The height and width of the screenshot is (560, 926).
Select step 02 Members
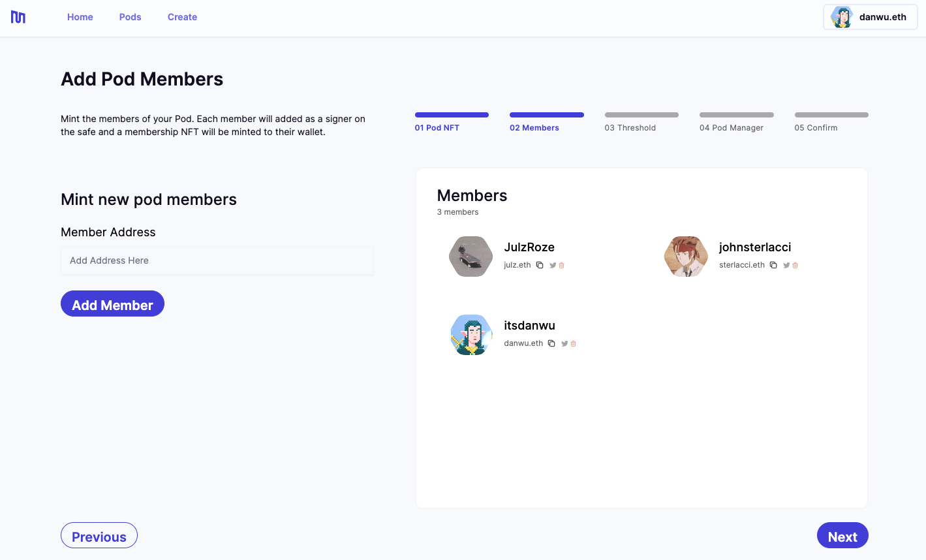coord(547,122)
